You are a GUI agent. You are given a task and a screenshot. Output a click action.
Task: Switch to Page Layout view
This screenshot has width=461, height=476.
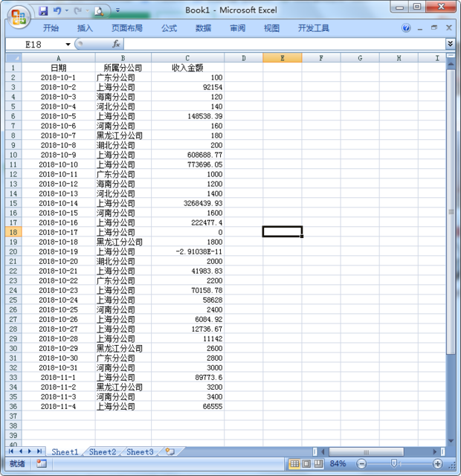306,463
